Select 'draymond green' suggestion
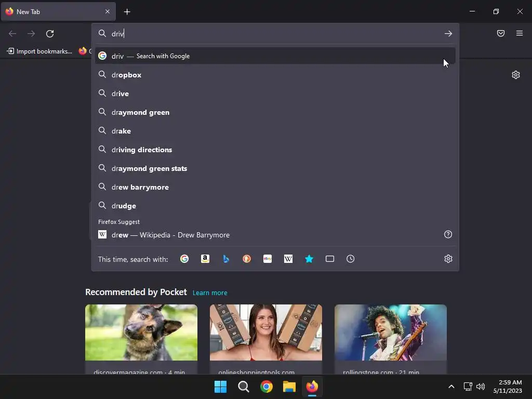 [275, 112]
